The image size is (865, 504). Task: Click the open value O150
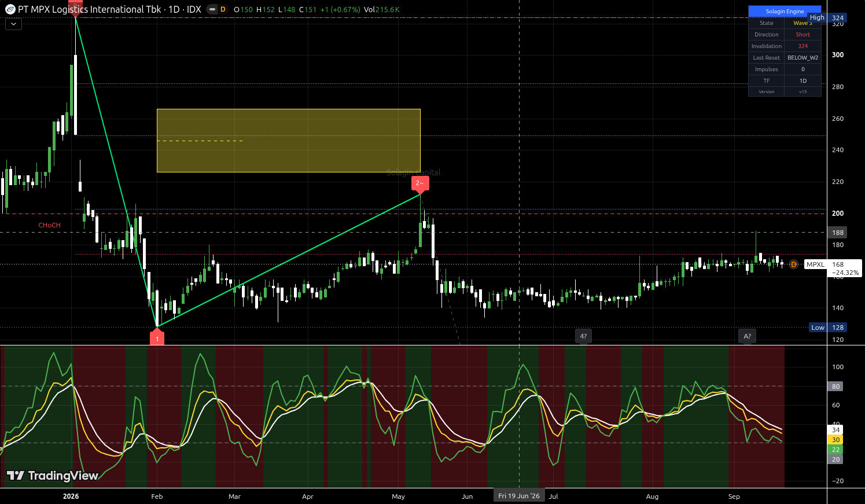[x=243, y=10]
